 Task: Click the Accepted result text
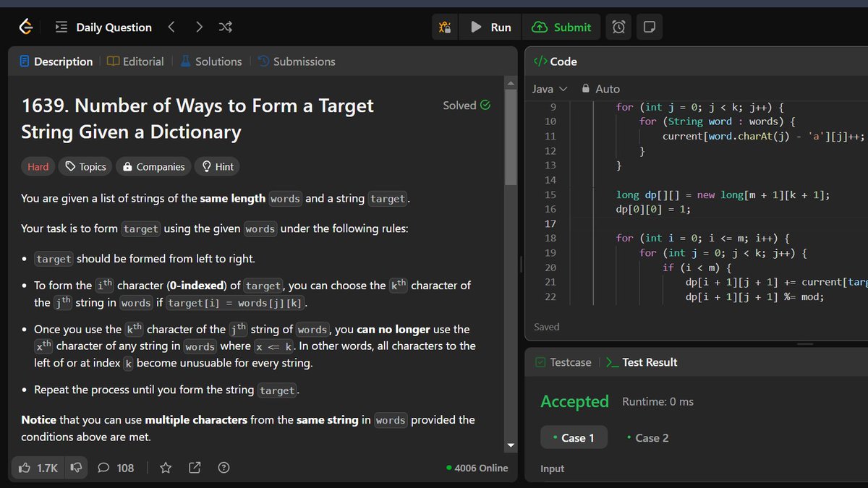(x=575, y=401)
